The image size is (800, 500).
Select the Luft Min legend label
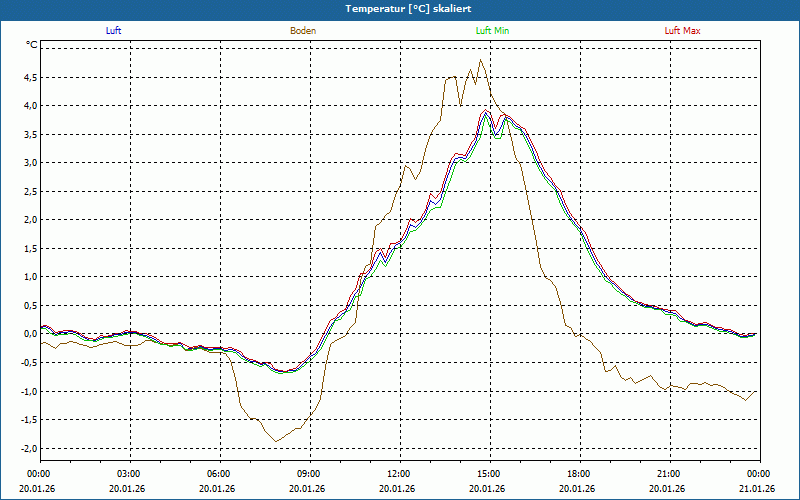(492, 31)
